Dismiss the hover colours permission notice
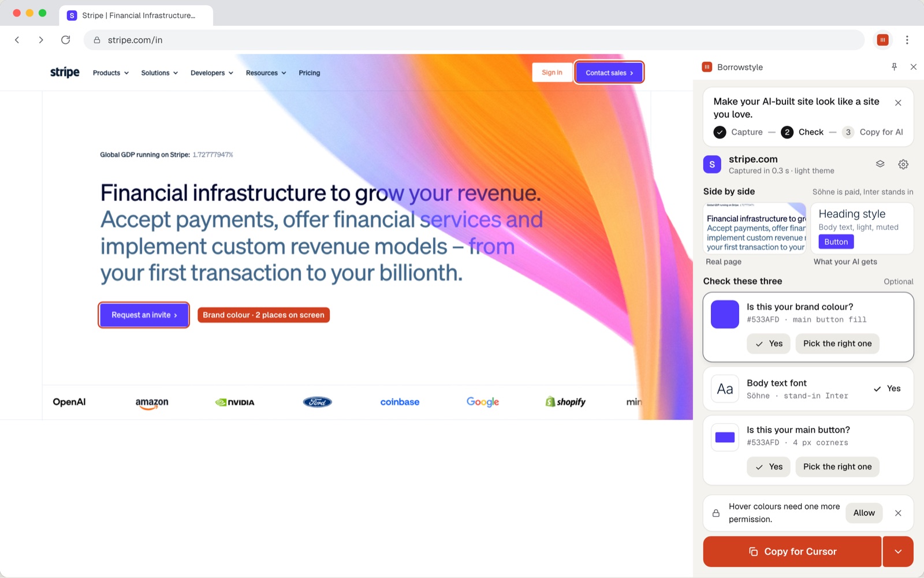 (898, 513)
